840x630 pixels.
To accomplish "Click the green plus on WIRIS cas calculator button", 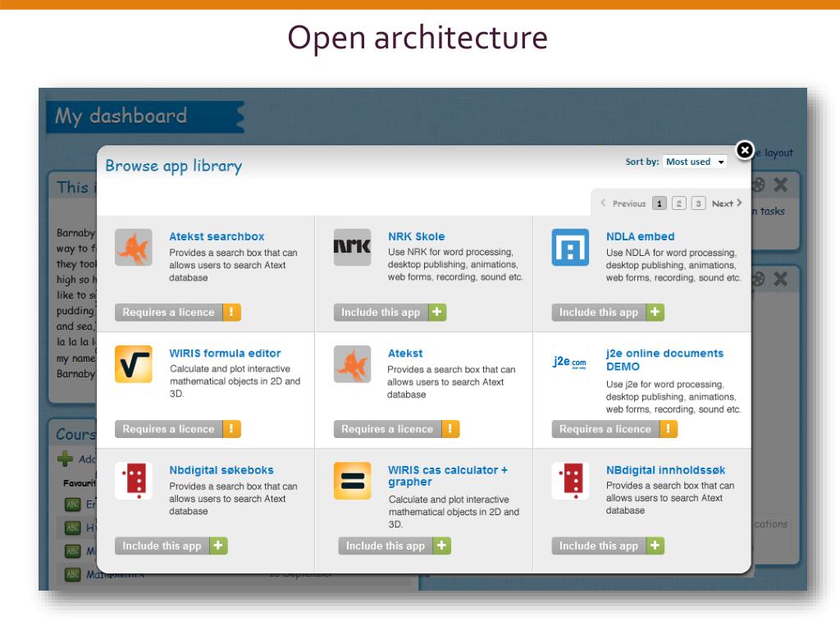I will 442,546.
